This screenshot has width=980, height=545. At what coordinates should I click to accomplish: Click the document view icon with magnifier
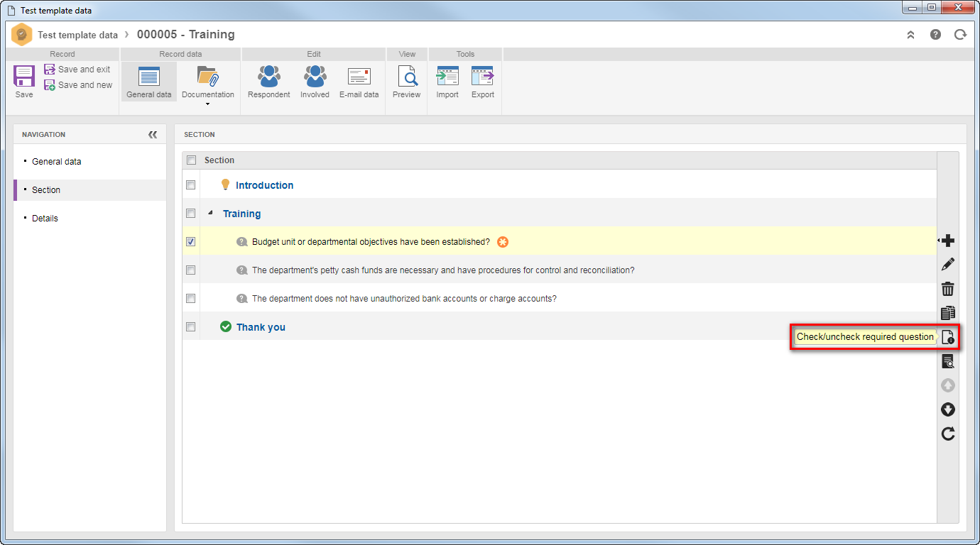pos(948,361)
